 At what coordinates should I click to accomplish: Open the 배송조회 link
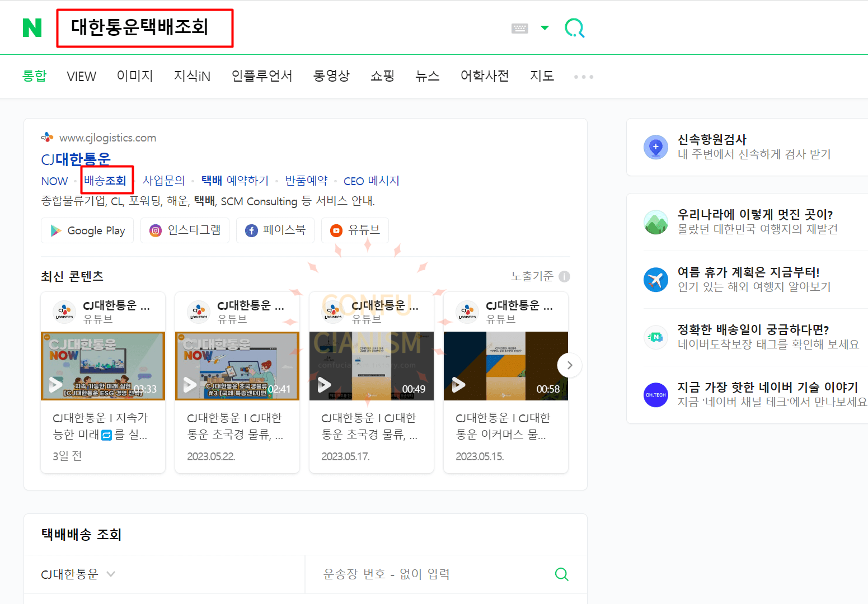coord(105,181)
